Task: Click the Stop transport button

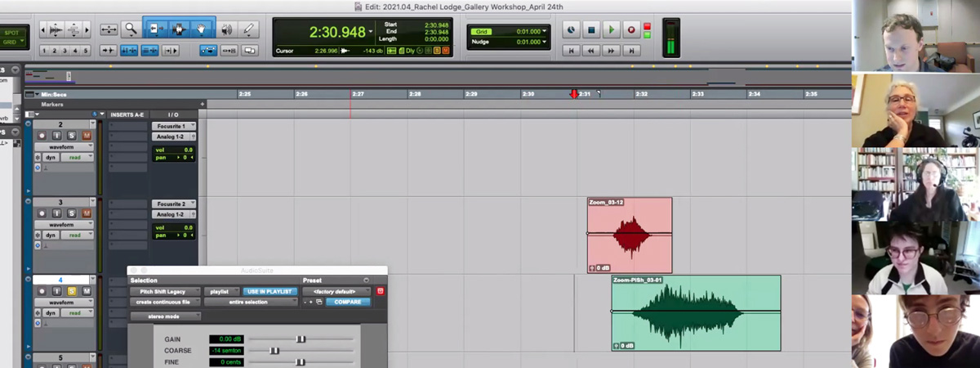Action: tap(591, 30)
